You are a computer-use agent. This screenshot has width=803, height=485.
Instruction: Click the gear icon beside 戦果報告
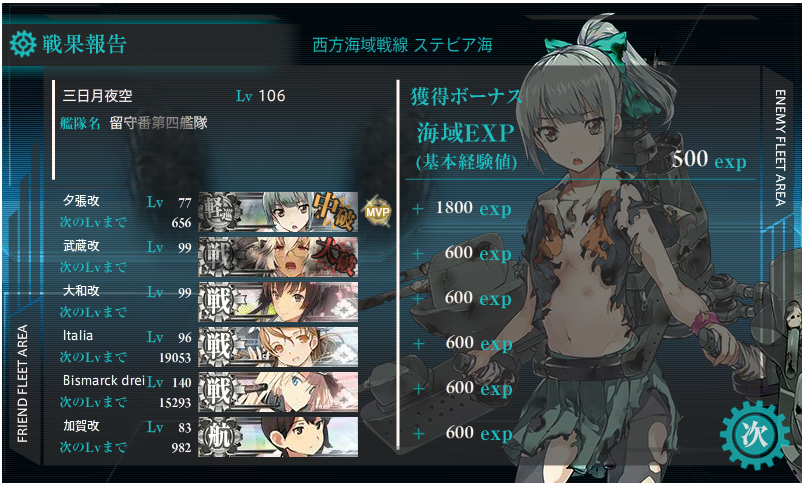click(x=23, y=44)
